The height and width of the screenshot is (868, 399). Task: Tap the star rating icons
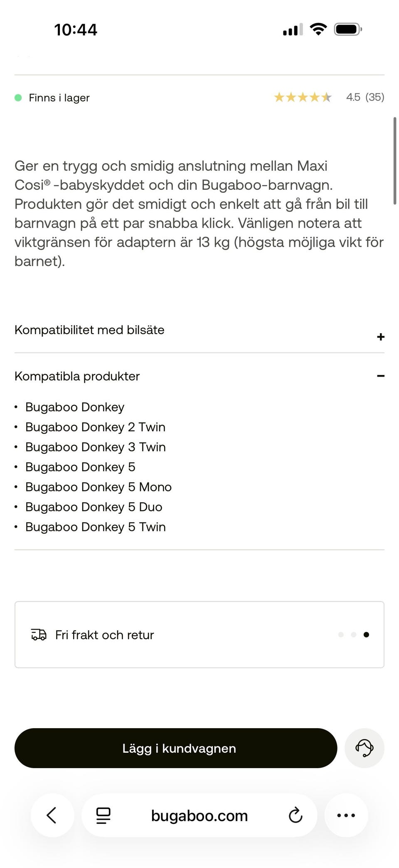tap(303, 97)
